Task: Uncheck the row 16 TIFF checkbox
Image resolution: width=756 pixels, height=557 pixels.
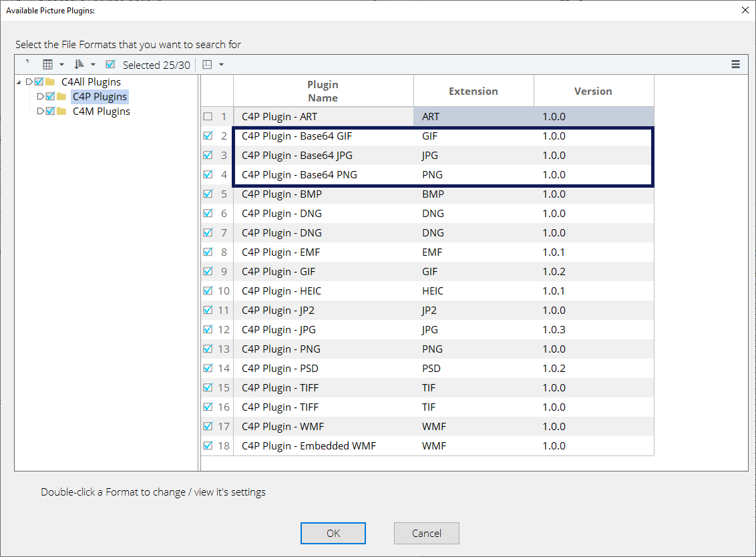Action: click(208, 407)
